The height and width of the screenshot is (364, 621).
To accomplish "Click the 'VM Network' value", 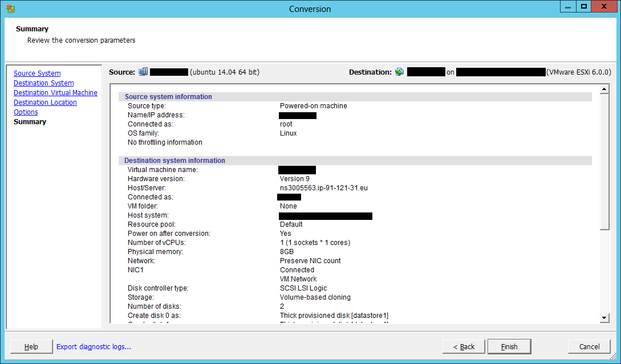I will click(298, 279).
